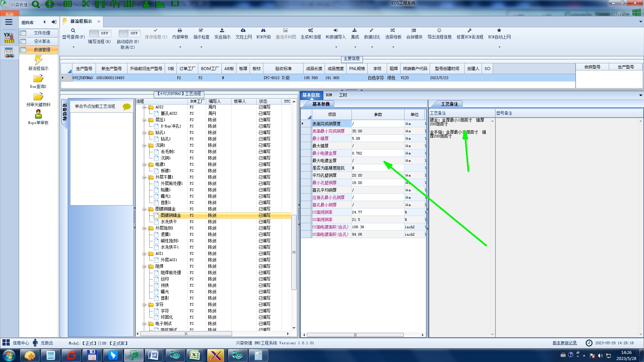The image size is (644, 362).
Task: Select 设计算法 in the component library
Action: click(42, 41)
